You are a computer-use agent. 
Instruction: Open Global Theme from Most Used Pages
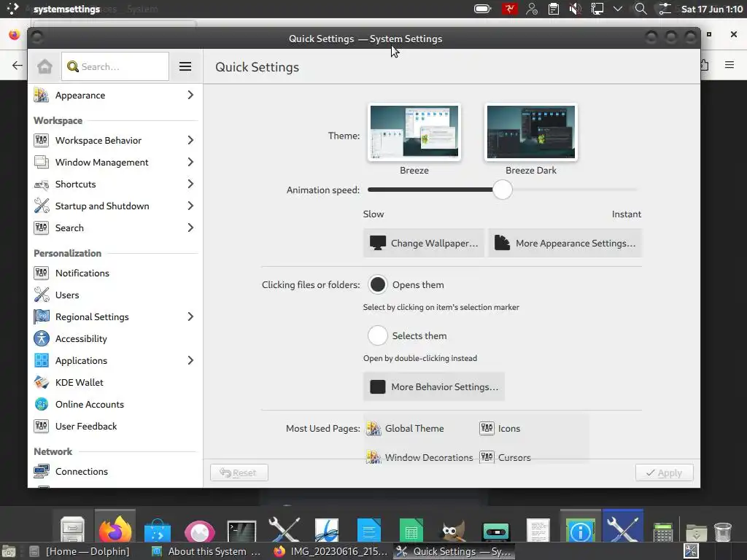406,429
